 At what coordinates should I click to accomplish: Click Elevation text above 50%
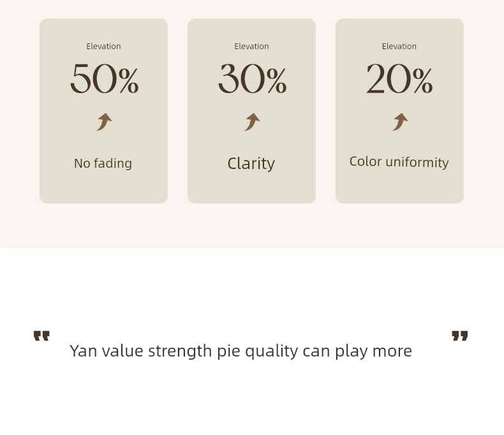tap(103, 47)
